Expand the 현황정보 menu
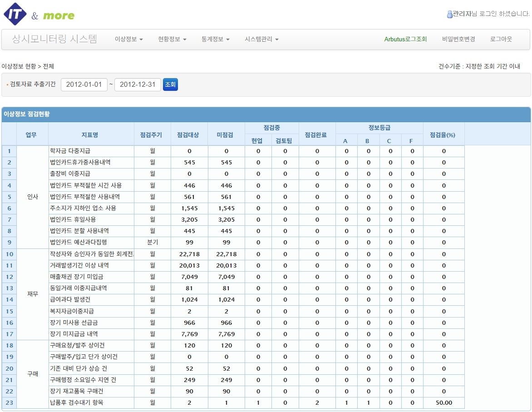This screenshot has height=412, width=532. (x=172, y=40)
